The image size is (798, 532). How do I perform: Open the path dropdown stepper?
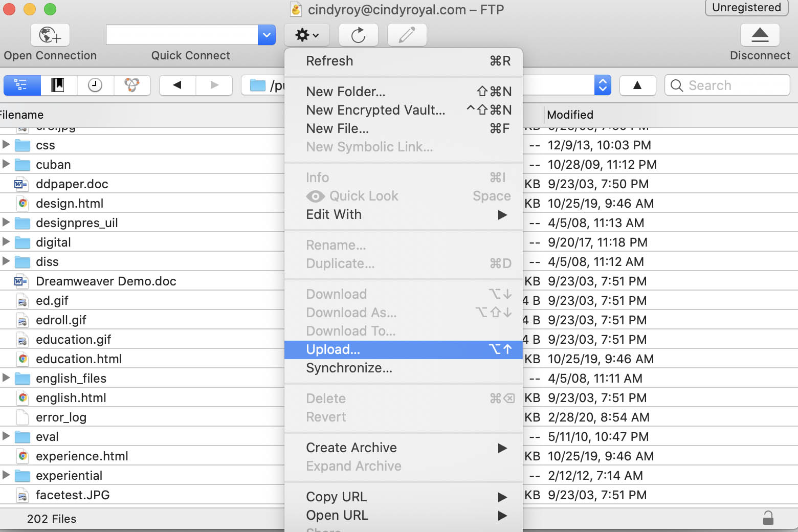(603, 85)
